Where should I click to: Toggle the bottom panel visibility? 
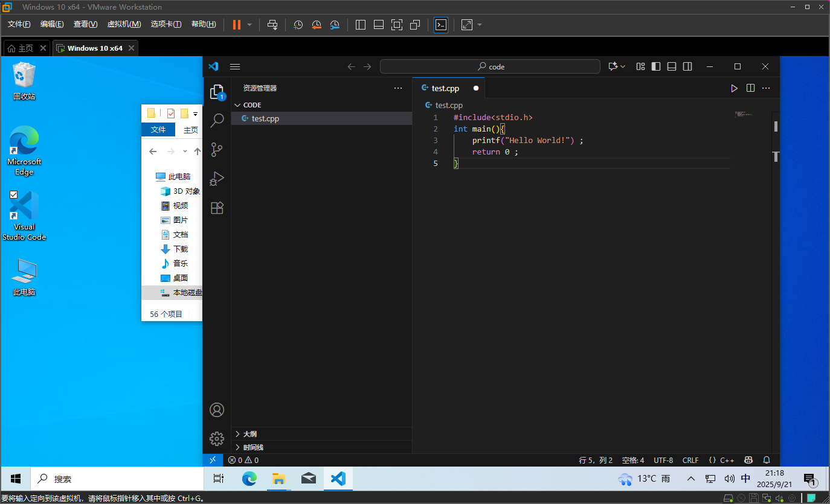[672, 66]
